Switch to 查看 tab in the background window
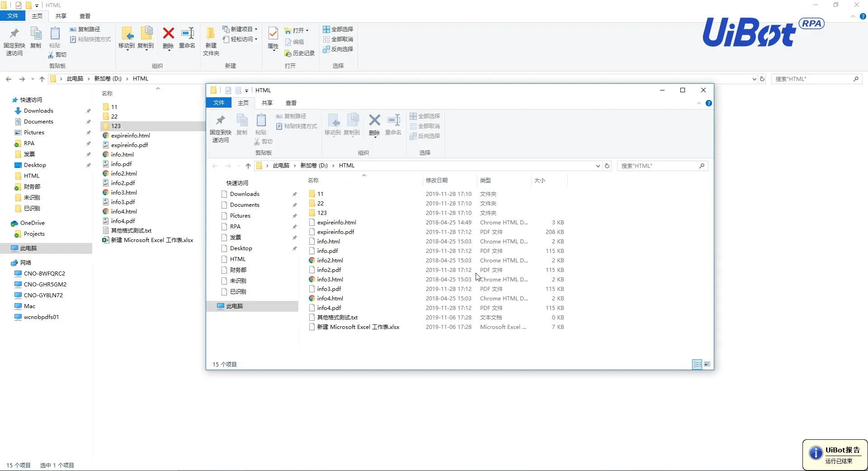 coord(85,16)
